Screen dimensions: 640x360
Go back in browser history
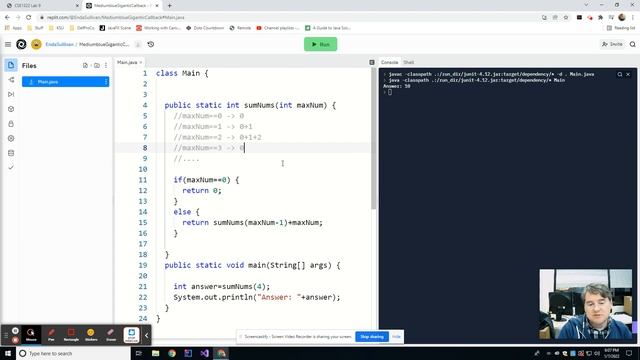[7, 18]
